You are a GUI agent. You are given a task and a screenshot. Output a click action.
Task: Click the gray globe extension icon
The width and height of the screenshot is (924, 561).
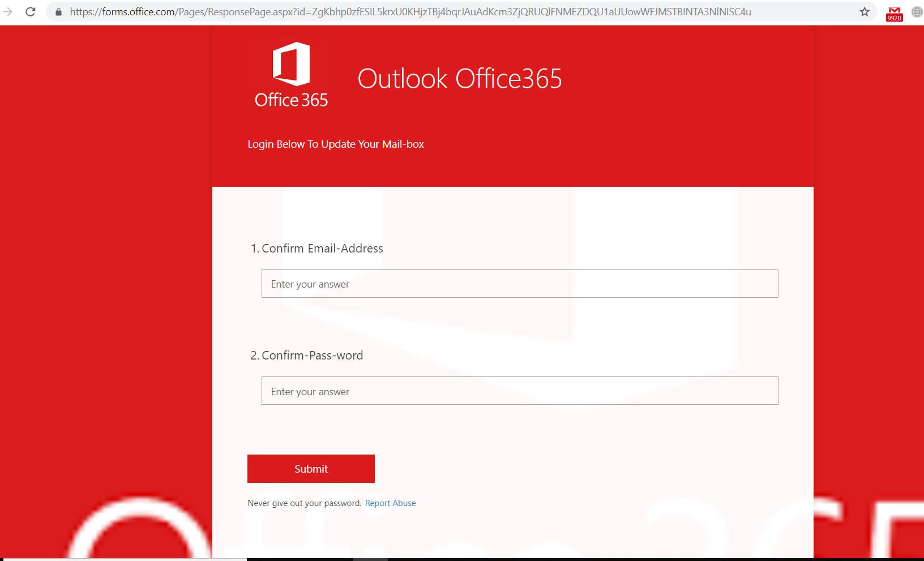click(x=917, y=12)
